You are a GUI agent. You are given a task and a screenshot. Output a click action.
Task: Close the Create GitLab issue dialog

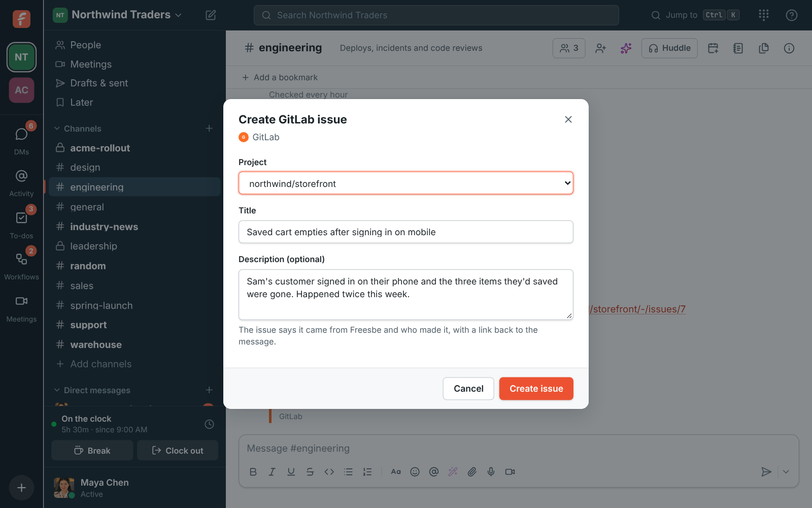[x=568, y=119]
